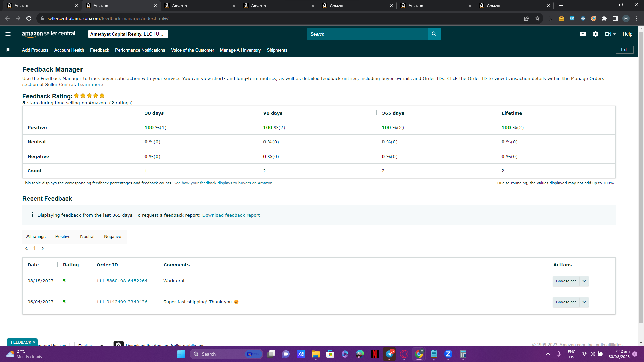Open Zoom from the taskbar
The image size is (644, 362).
(448, 354)
